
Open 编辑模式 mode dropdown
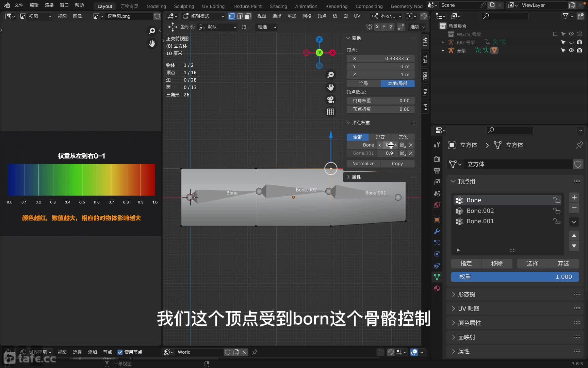click(203, 16)
